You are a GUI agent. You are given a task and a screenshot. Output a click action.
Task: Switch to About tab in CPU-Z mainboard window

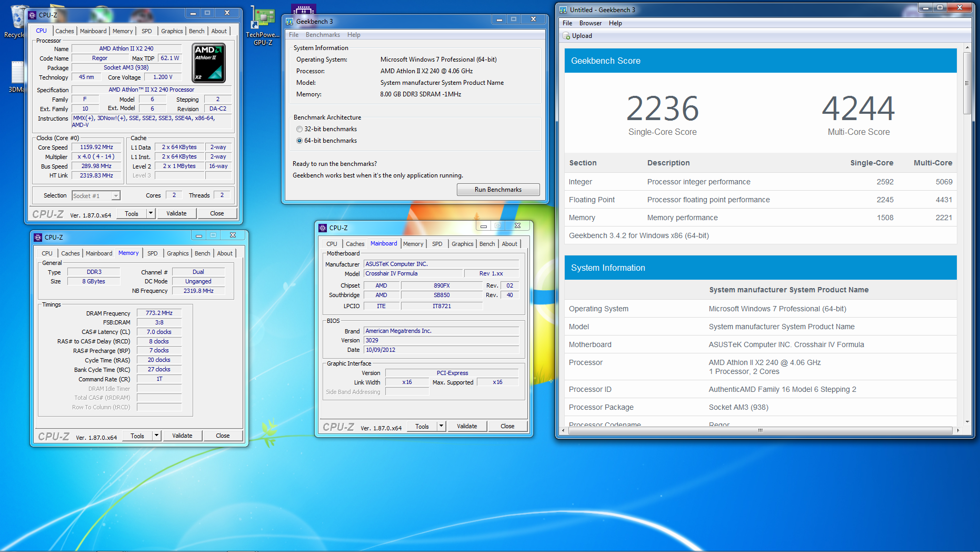point(509,244)
